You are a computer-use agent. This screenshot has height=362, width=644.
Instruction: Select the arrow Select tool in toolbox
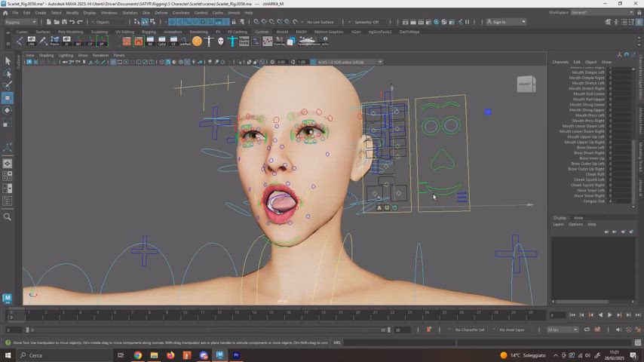coord(8,61)
